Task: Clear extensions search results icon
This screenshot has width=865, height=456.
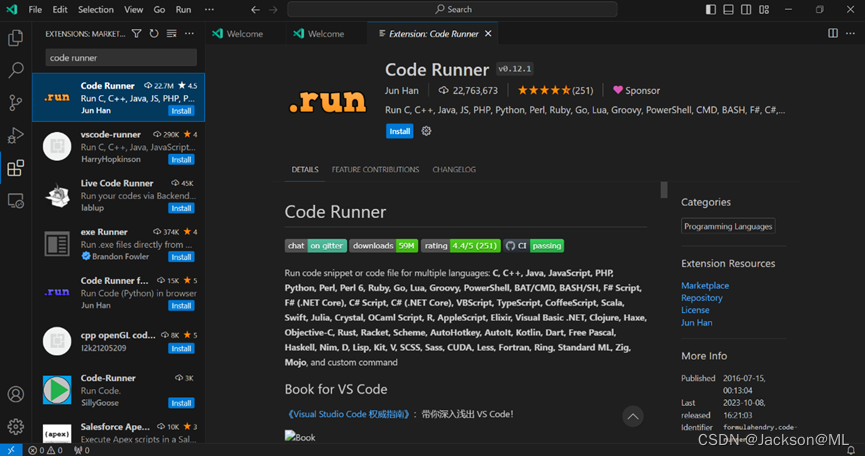Action: click(x=172, y=34)
